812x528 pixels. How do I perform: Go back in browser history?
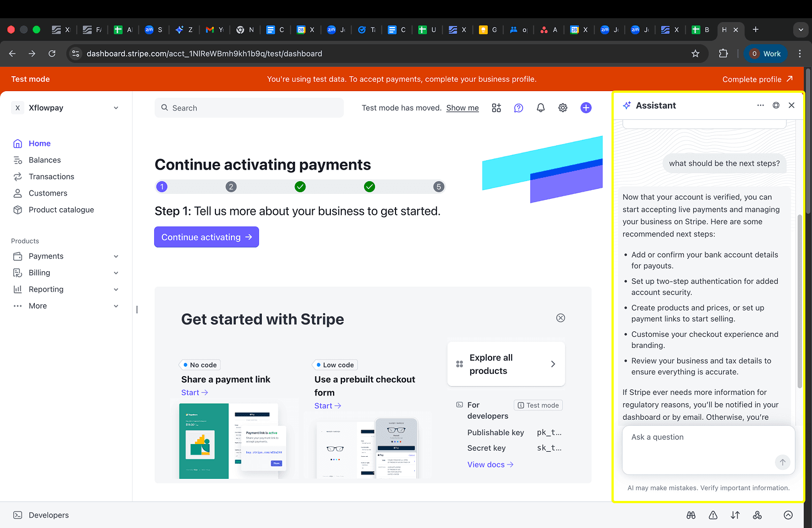pos(12,54)
